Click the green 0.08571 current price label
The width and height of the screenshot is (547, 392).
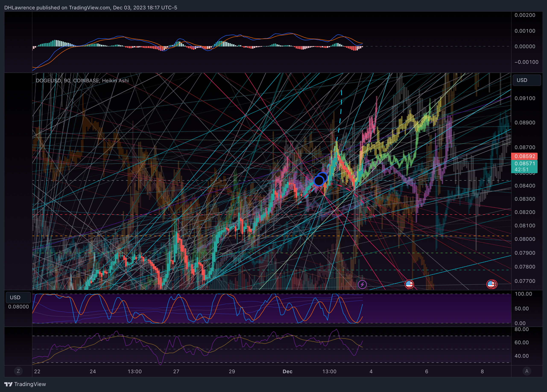pyautogui.click(x=524, y=163)
